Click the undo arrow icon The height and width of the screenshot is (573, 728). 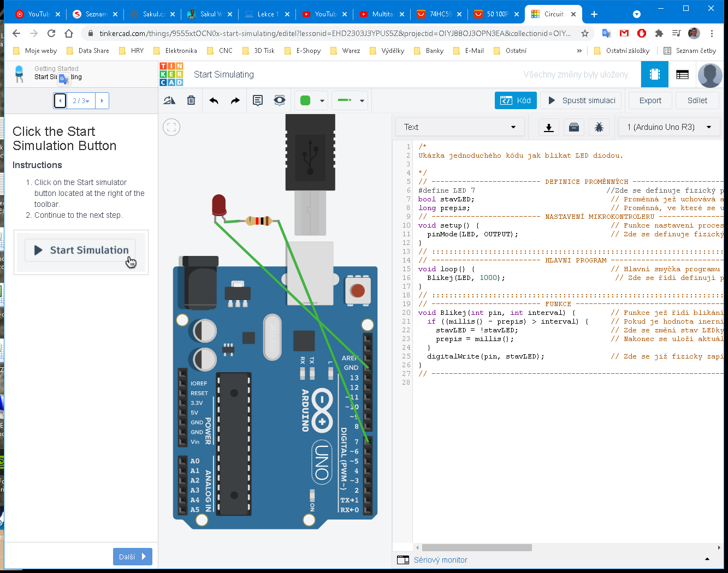point(214,100)
